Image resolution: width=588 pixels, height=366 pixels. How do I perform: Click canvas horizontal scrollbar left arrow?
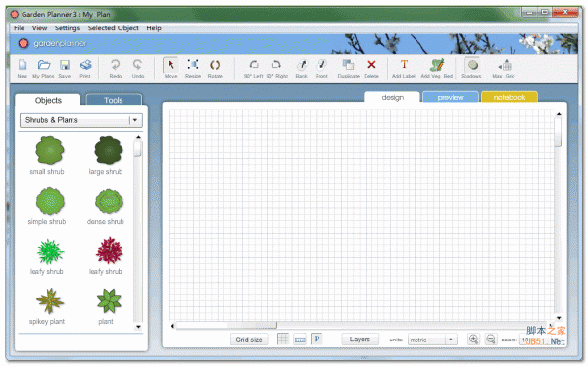[172, 326]
